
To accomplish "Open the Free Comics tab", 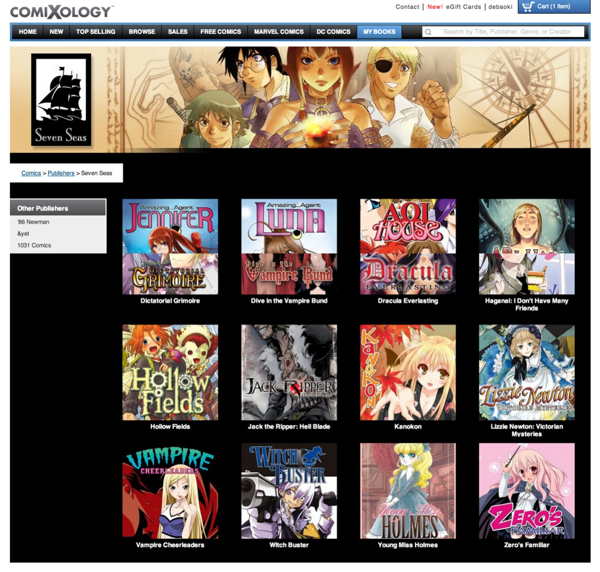I will pyautogui.click(x=220, y=32).
